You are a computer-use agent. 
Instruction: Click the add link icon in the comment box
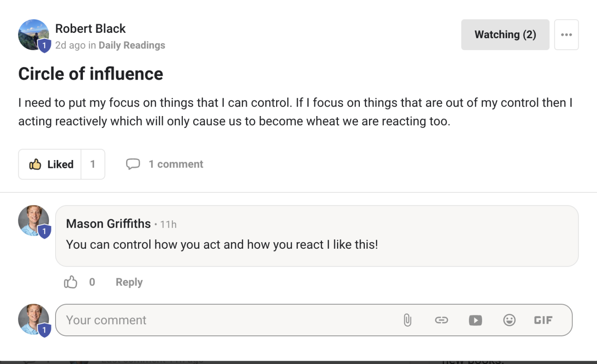pyautogui.click(x=442, y=320)
